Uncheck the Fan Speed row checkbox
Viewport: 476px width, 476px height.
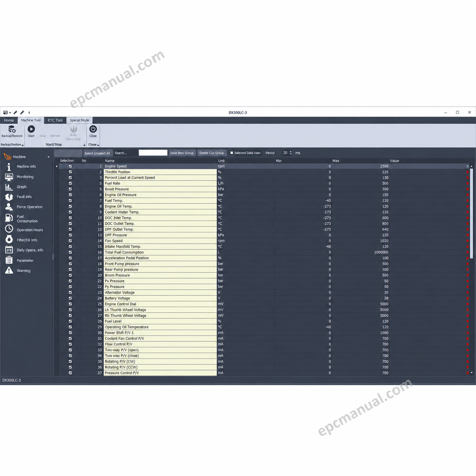70,241
